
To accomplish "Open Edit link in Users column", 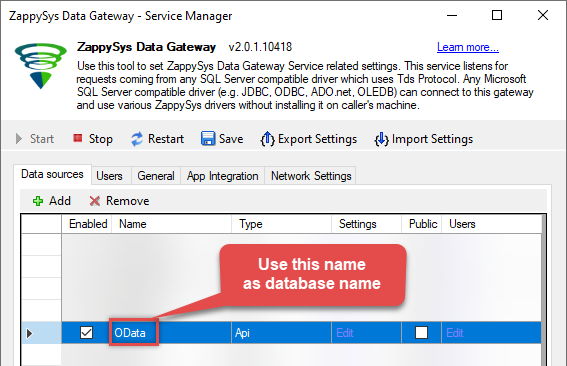I will (x=455, y=333).
